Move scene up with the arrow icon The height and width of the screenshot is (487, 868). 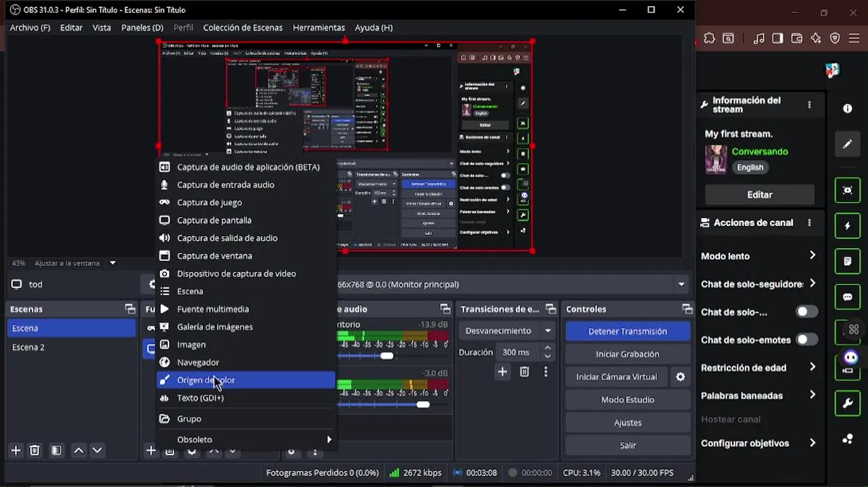pyautogui.click(x=79, y=450)
